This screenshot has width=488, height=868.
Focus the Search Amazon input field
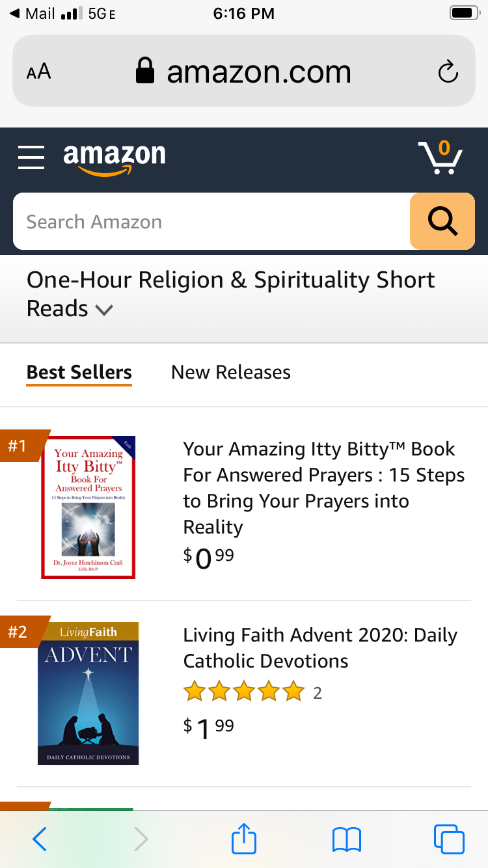(x=211, y=221)
